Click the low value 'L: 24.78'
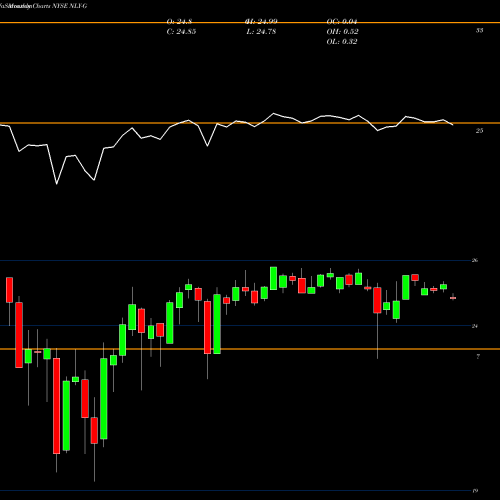The width and height of the screenshot is (500, 500). (261, 32)
